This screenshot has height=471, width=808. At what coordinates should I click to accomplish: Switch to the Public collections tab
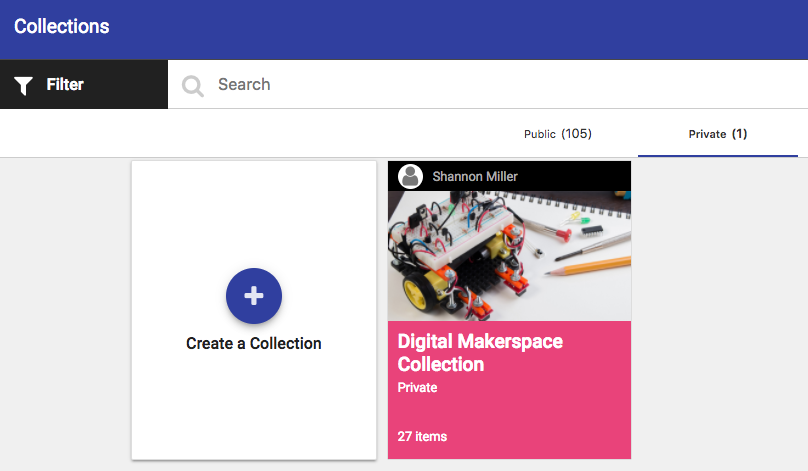coord(558,134)
